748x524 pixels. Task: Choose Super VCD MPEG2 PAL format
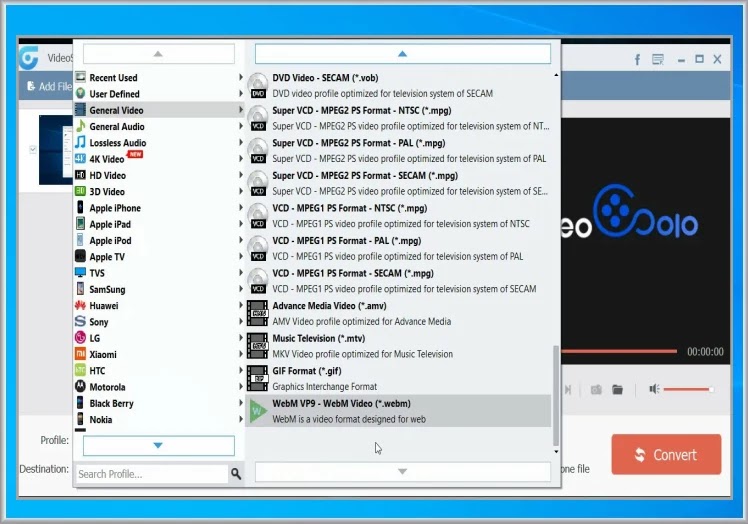click(398, 150)
